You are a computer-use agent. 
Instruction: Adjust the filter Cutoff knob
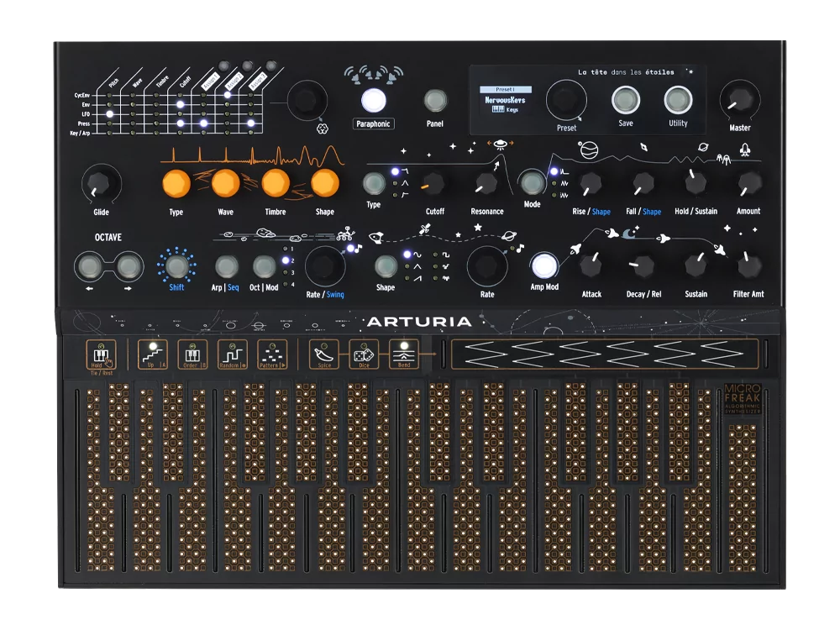point(434,184)
